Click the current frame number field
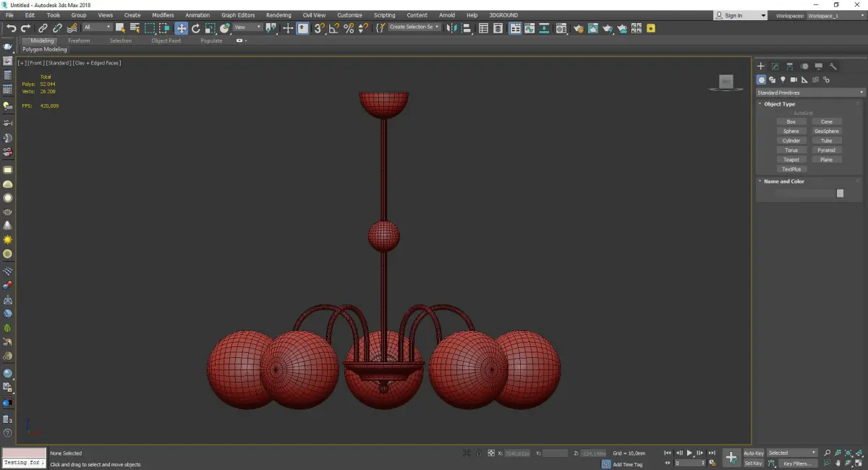This screenshot has height=470, width=868. point(689,463)
